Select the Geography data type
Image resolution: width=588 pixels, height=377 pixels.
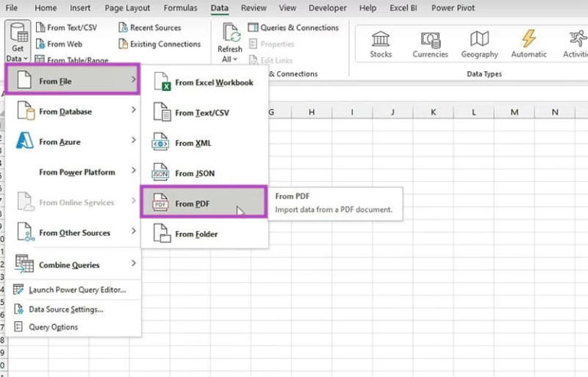click(479, 44)
